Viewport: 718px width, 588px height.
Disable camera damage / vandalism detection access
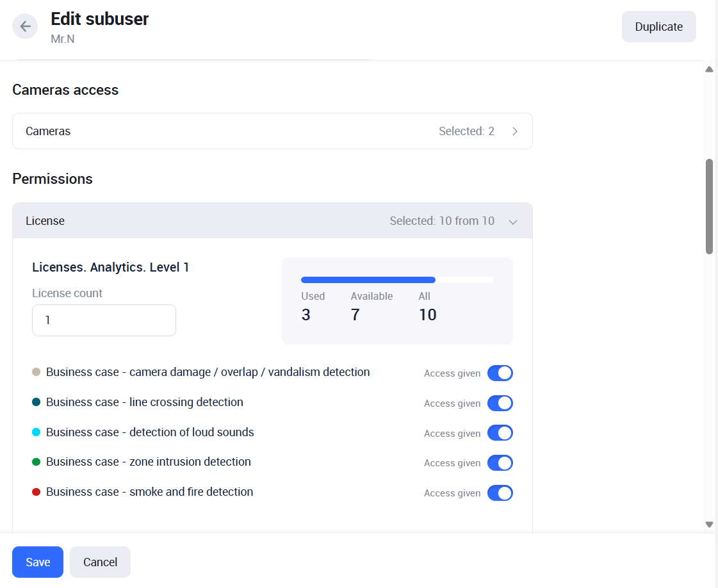point(500,373)
